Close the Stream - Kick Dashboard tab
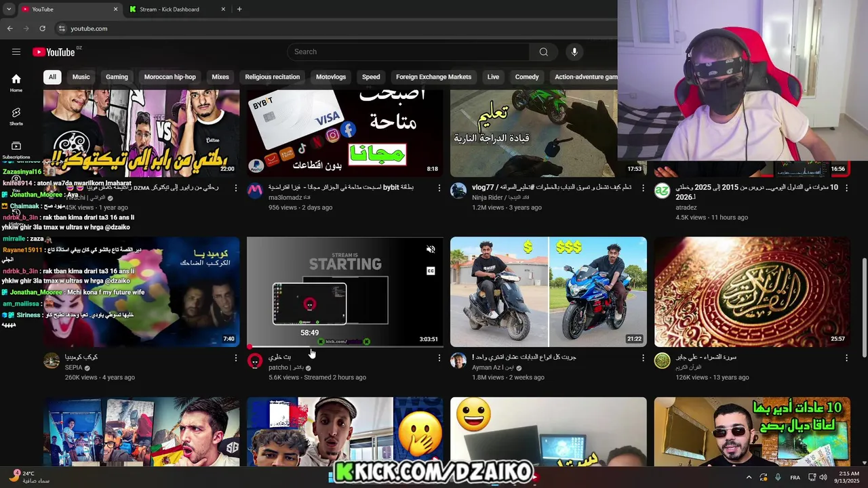Screen dimensions: 868x488 click(x=223, y=9)
